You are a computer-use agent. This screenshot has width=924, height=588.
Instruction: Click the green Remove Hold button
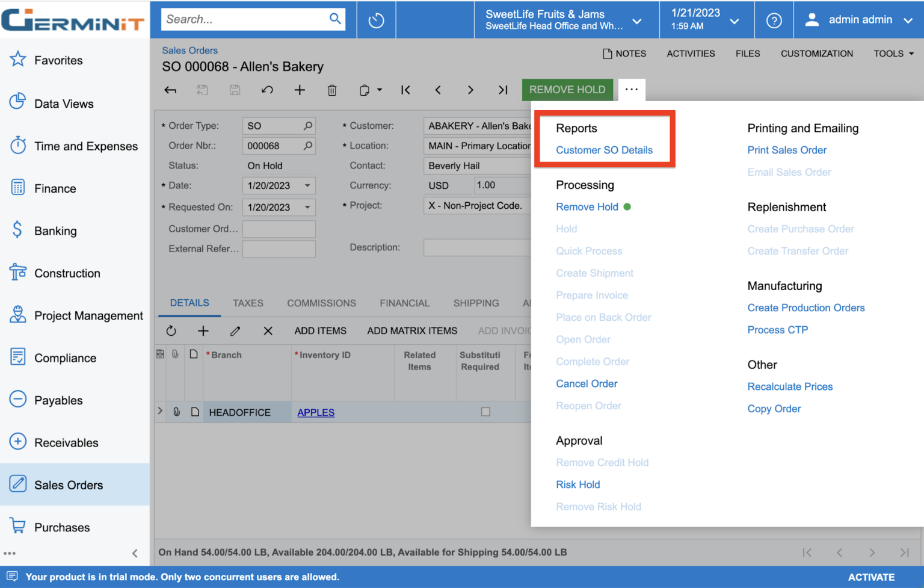tap(567, 90)
